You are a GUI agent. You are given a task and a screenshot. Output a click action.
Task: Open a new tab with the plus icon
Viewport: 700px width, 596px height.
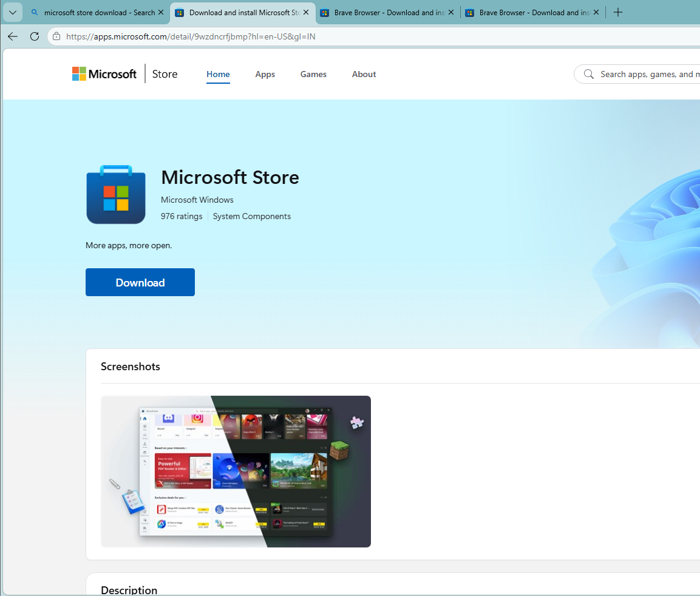(617, 12)
